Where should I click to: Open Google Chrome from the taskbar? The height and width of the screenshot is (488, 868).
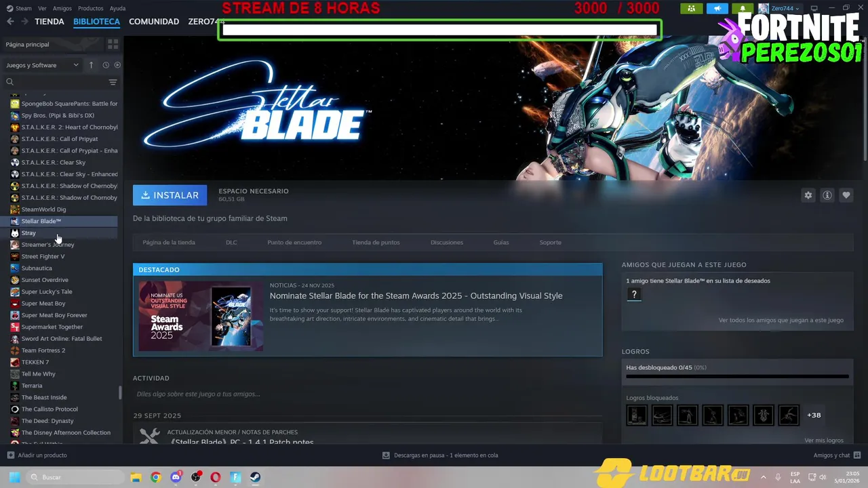click(156, 477)
